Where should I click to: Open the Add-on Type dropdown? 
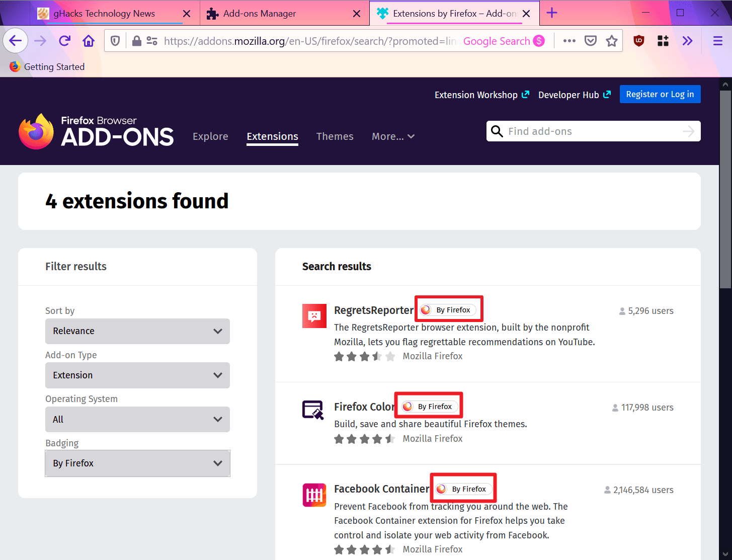coord(137,375)
